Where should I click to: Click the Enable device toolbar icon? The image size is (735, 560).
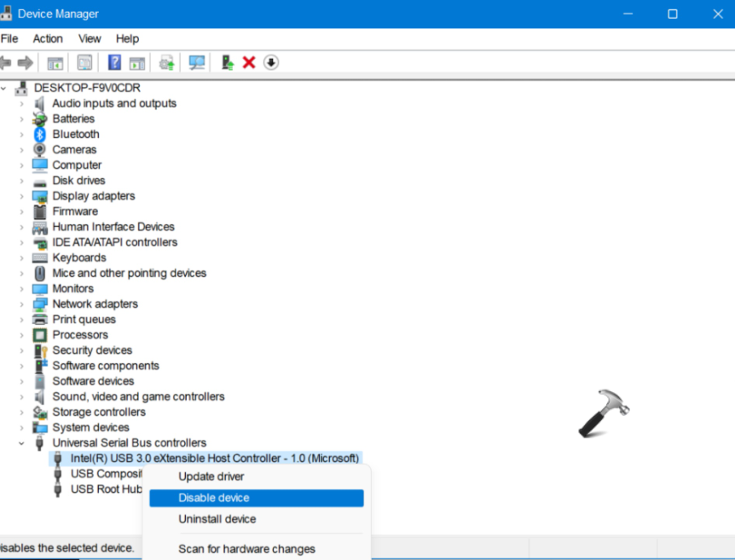point(228,63)
